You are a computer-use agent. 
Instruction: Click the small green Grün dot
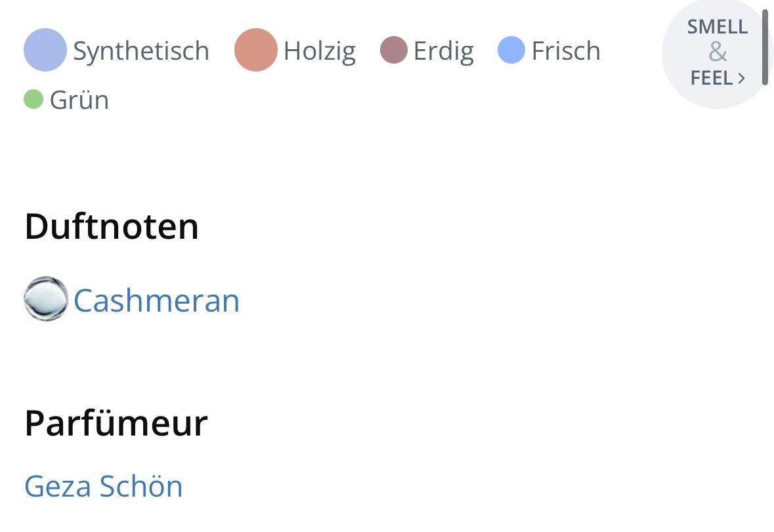point(33,98)
